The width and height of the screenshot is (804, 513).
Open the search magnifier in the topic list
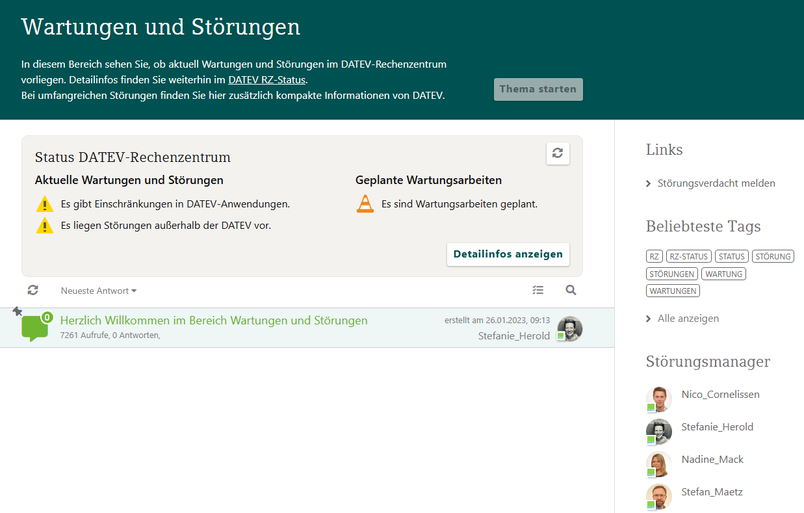571,290
